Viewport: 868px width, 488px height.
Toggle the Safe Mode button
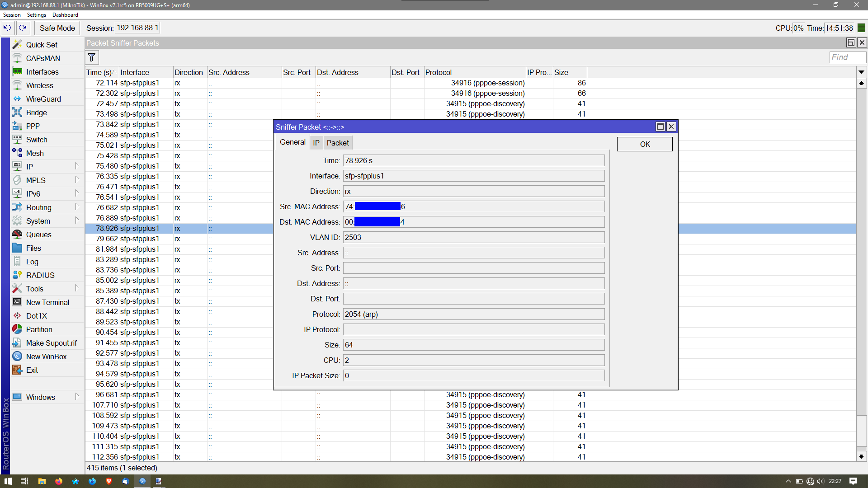(57, 28)
